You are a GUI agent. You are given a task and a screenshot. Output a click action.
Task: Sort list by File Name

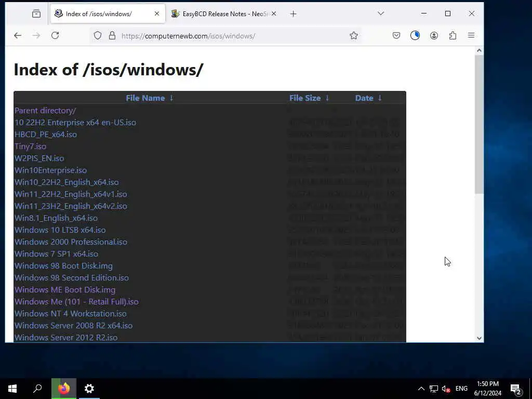[x=145, y=98]
